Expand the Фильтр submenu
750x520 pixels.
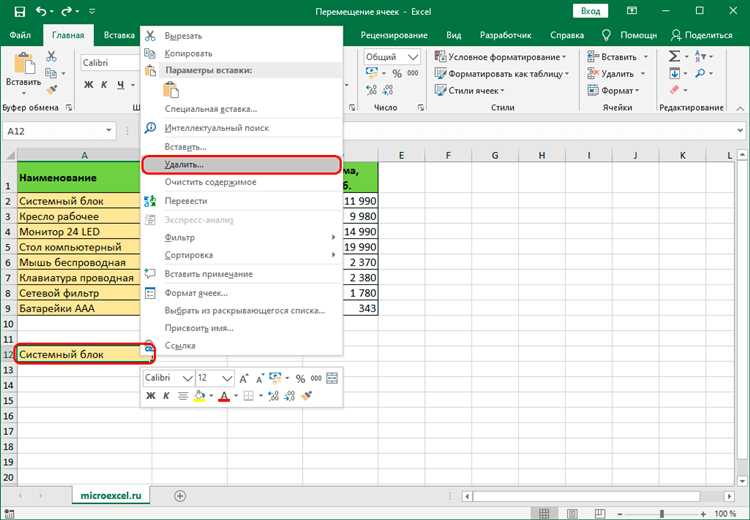tap(333, 237)
